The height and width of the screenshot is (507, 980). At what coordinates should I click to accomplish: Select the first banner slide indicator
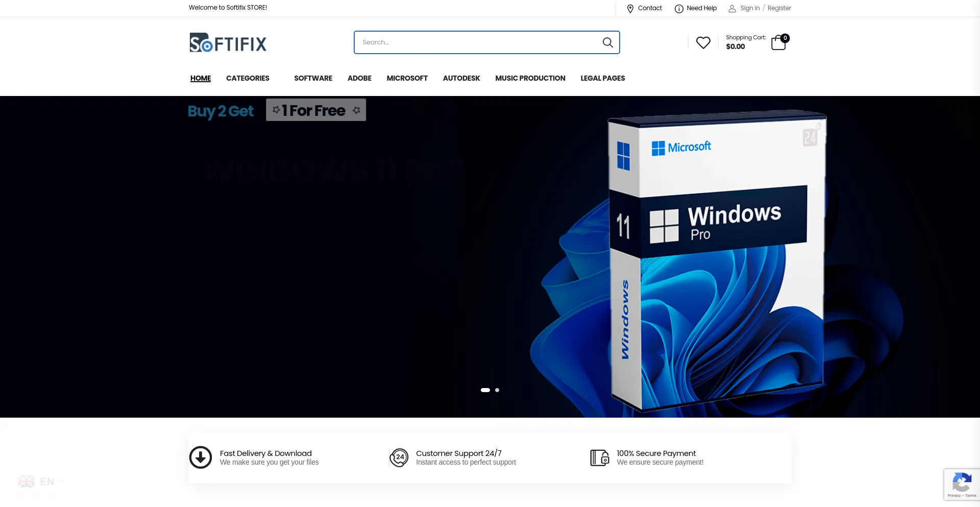485,390
